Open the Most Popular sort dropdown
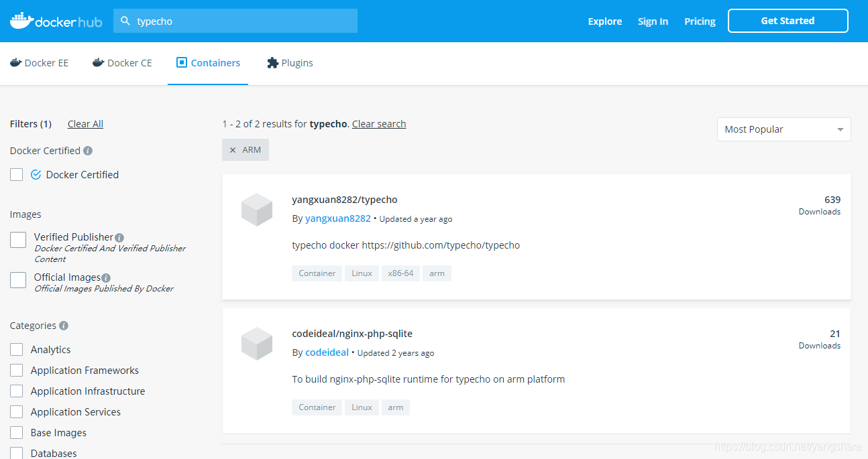Screen dimensions: 868x459 click(783, 129)
